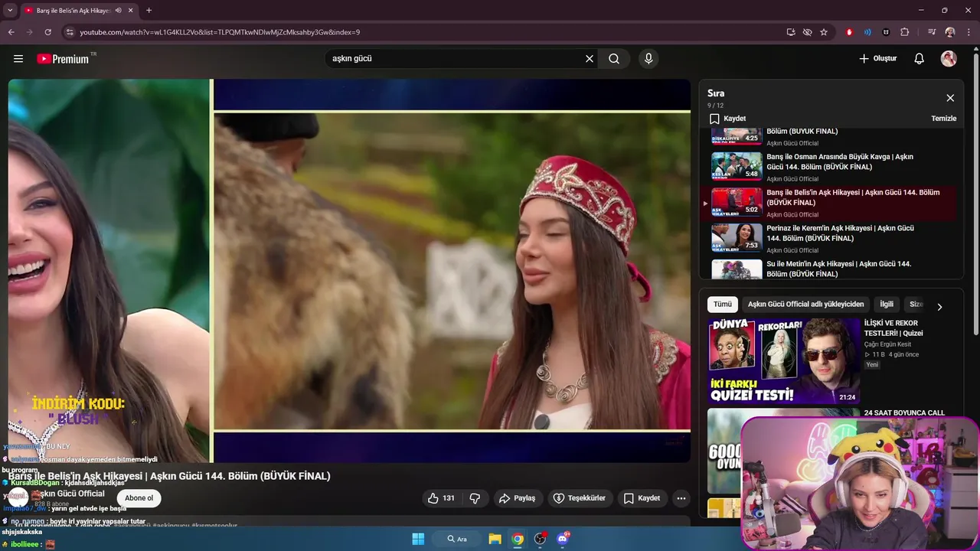Toggle third-party cookie eye icon
This screenshot has width=980, height=551.
(x=807, y=32)
